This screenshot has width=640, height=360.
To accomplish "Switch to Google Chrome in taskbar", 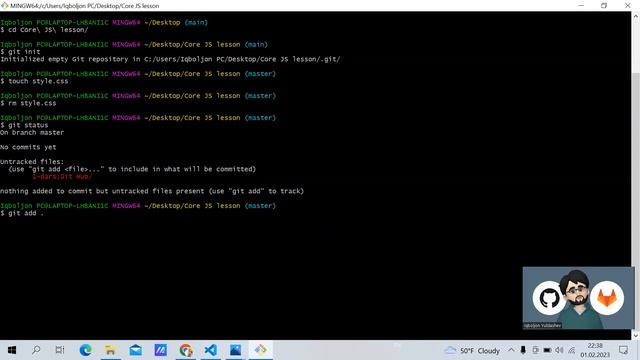I will click(186, 350).
